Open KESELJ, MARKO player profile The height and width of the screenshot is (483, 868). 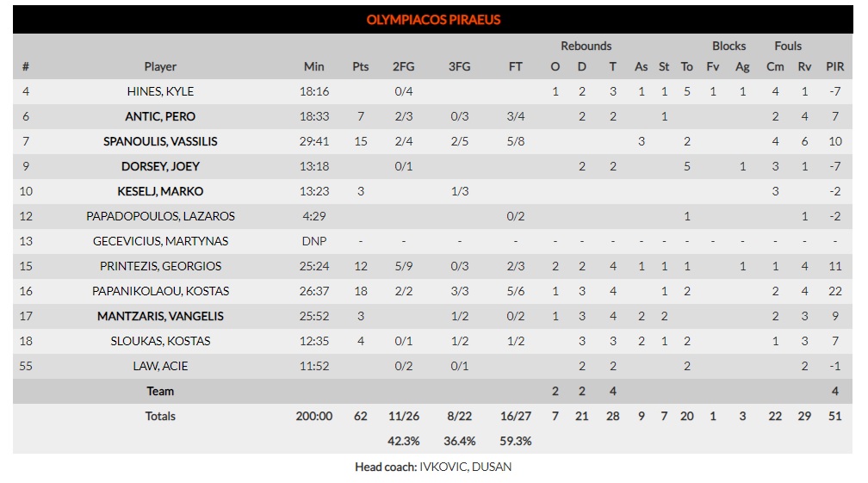click(160, 191)
